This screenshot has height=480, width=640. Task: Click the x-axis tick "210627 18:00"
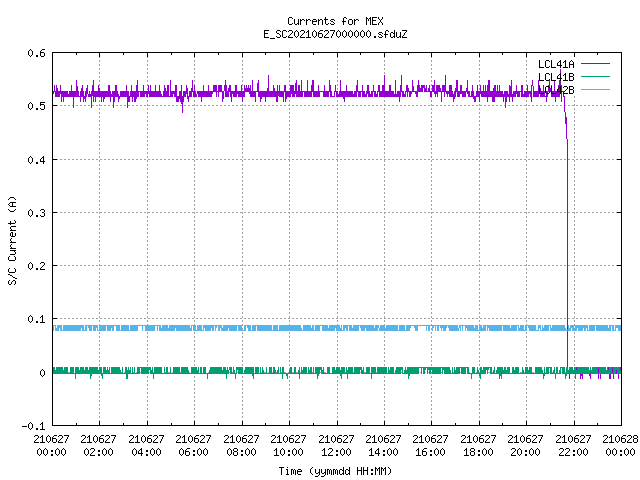click(478, 445)
